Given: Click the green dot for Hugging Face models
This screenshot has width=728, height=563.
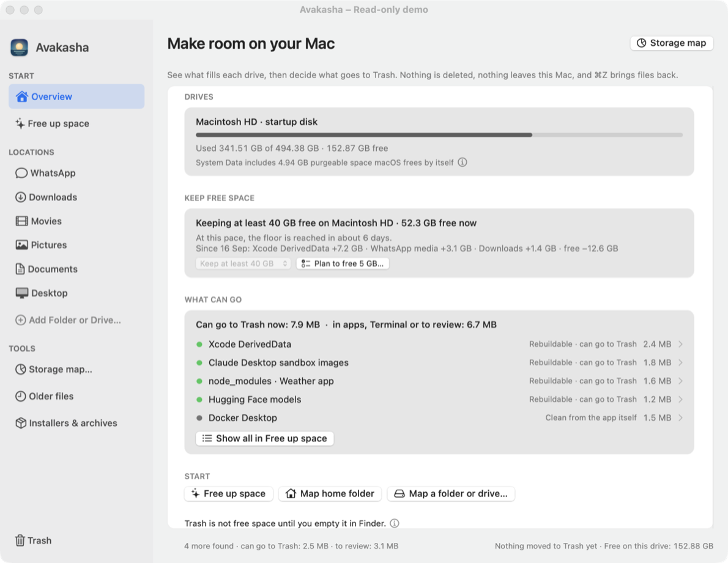Looking at the screenshot, I should (x=199, y=399).
